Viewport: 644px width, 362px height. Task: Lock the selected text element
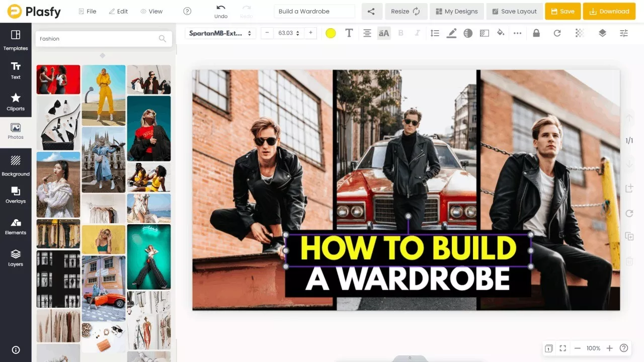[536, 33]
